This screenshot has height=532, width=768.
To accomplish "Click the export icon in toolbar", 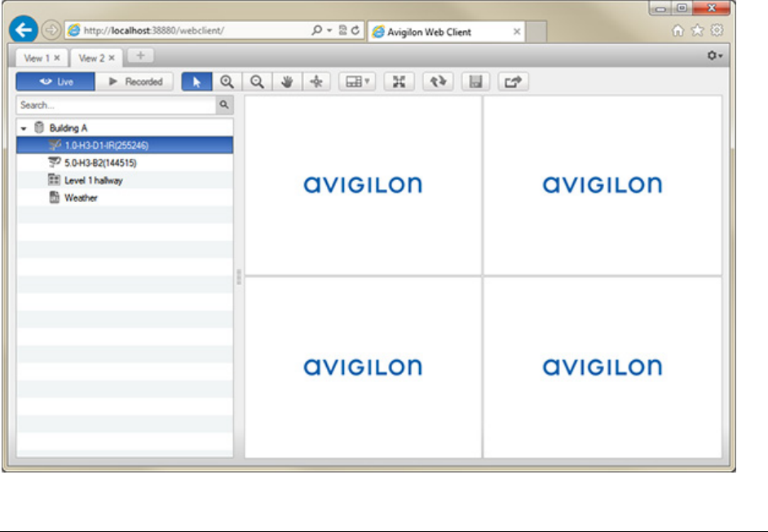I will (514, 81).
